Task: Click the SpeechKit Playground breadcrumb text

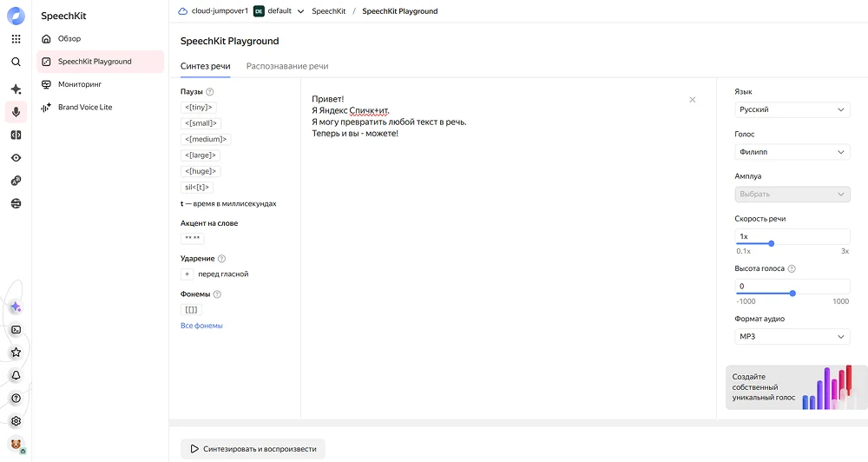Action: coord(399,11)
